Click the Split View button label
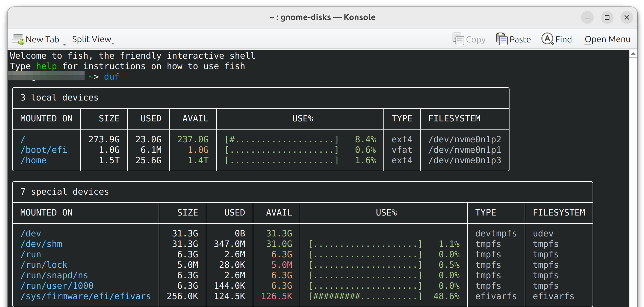The width and height of the screenshot is (644, 307). 92,39
